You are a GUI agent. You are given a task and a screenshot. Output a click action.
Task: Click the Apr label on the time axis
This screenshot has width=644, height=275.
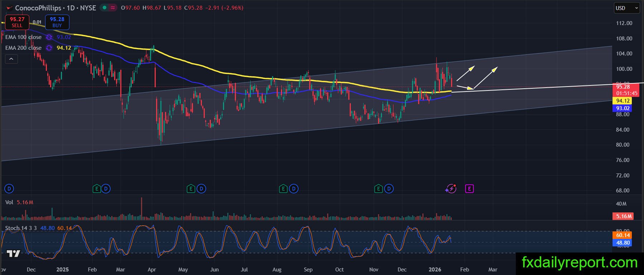[x=152, y=270]
